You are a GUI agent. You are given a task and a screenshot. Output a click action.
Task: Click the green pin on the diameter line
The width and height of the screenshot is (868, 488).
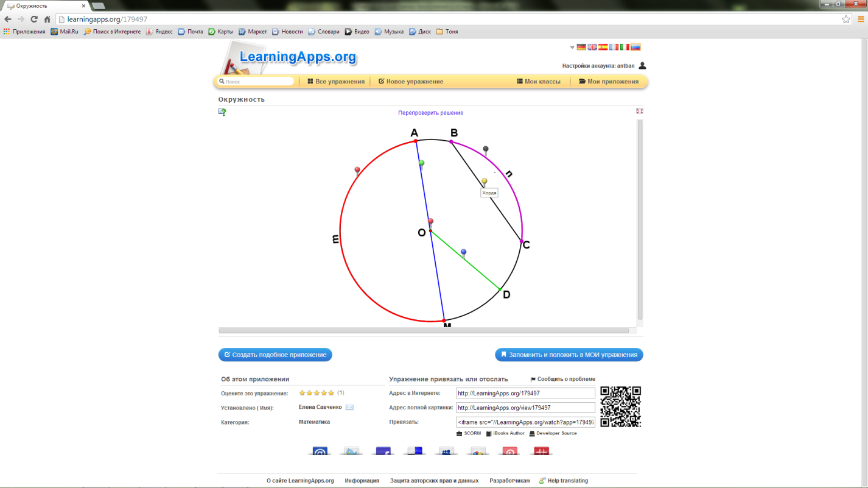(x=421, y=165)
